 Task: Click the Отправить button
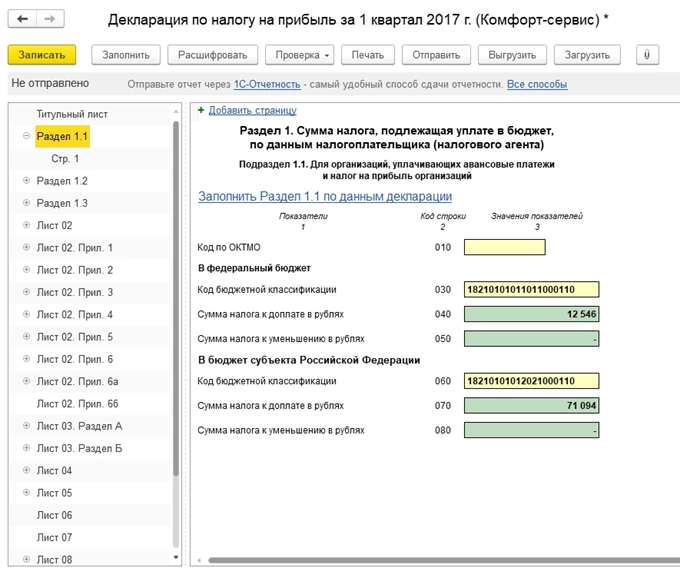pyautogui.click(x=436, y=55)
